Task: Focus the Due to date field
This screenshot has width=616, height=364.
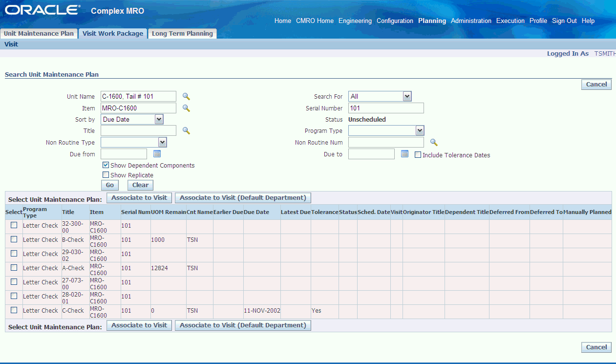Action: click(x=371, y=154)
